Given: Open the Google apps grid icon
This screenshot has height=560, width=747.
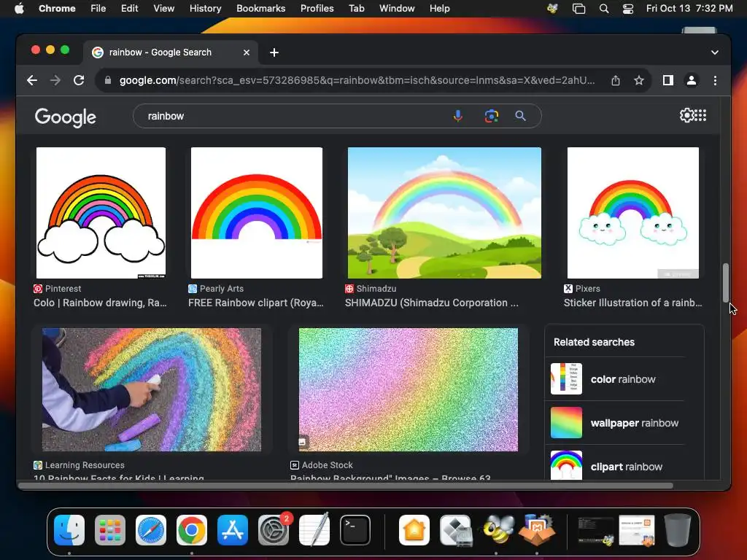Looking at the screenshot, I should (x=700, y=115).
